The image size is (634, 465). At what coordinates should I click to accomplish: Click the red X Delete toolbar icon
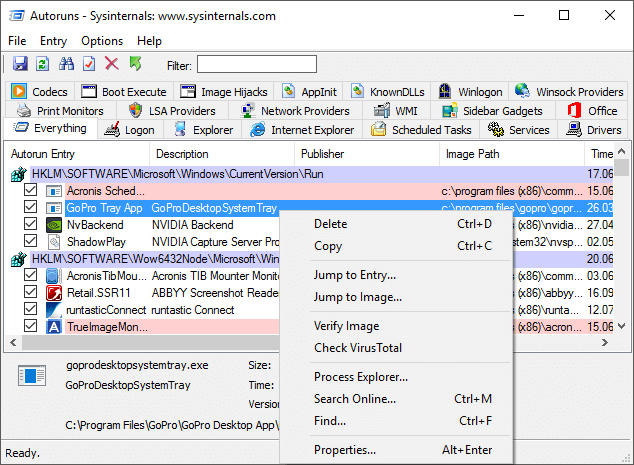(111, 64)
